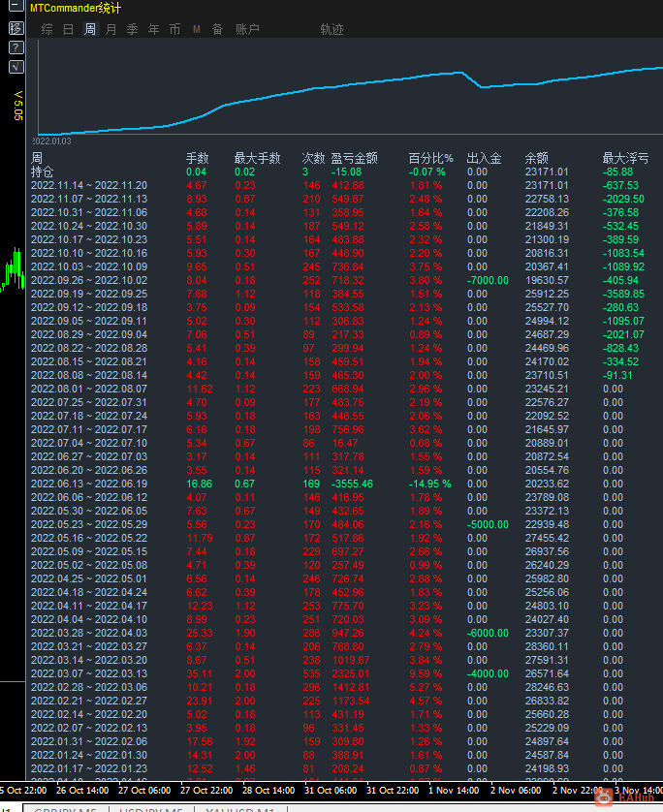Image resolution: width=663 pixels, height=812 pixels.
Task: Click the -5000.00 withdrawal value
Action: point(488,524)
